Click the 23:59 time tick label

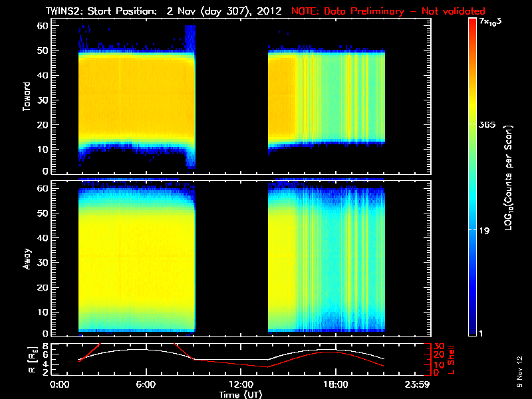pos(419,384)
